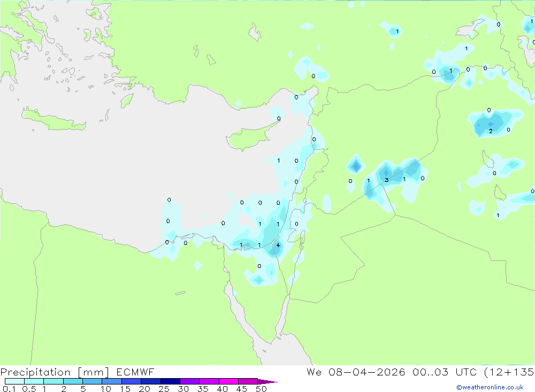Screen dimensions: 535x392
Task: Choose the 20–25 mm legend color box
Action: [x=150, y=381]
